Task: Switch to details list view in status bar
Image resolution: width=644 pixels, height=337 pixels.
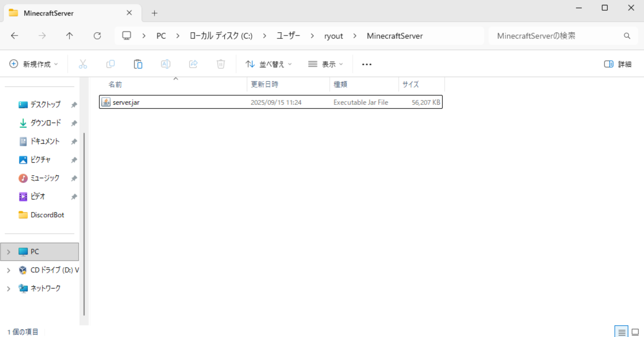Action: 621,332
